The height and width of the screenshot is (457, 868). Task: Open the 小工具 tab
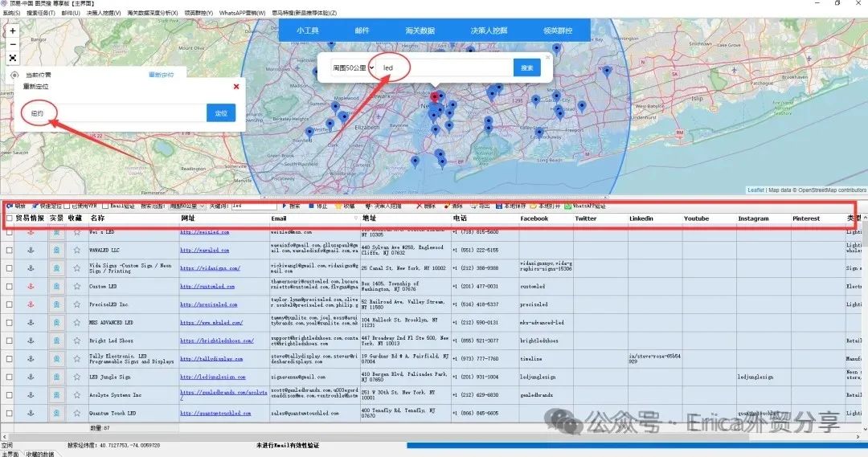pyautogui.click(x=307, y=31)
